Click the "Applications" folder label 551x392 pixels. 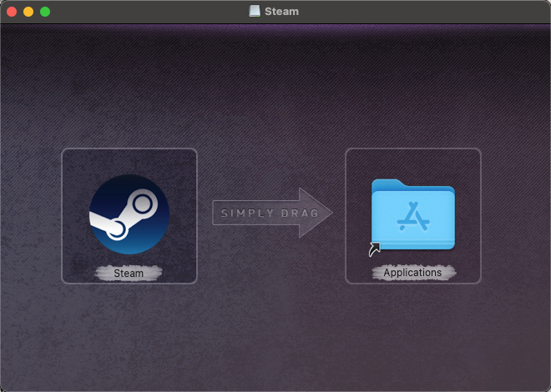click(412, 273)
